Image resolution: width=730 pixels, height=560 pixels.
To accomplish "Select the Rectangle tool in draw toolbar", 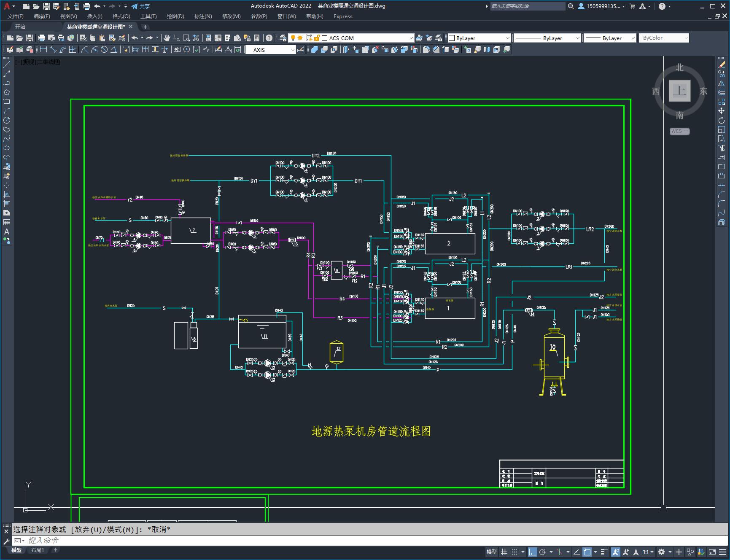I will [7, 102].
